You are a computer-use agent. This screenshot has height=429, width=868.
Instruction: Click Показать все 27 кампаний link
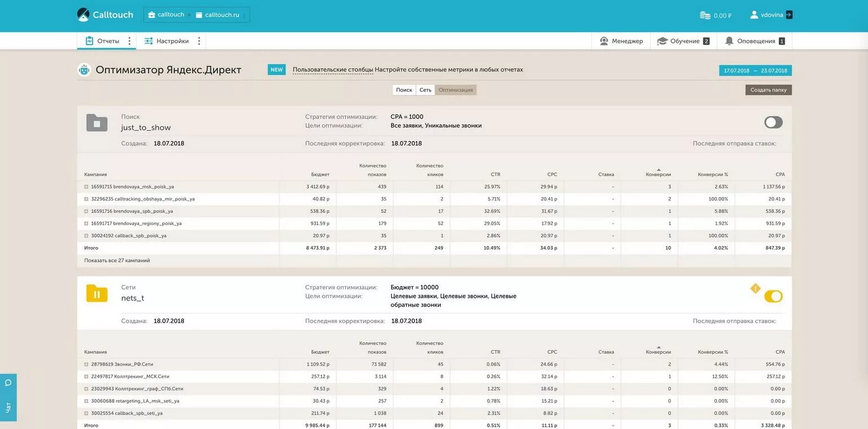coord(117,261)
